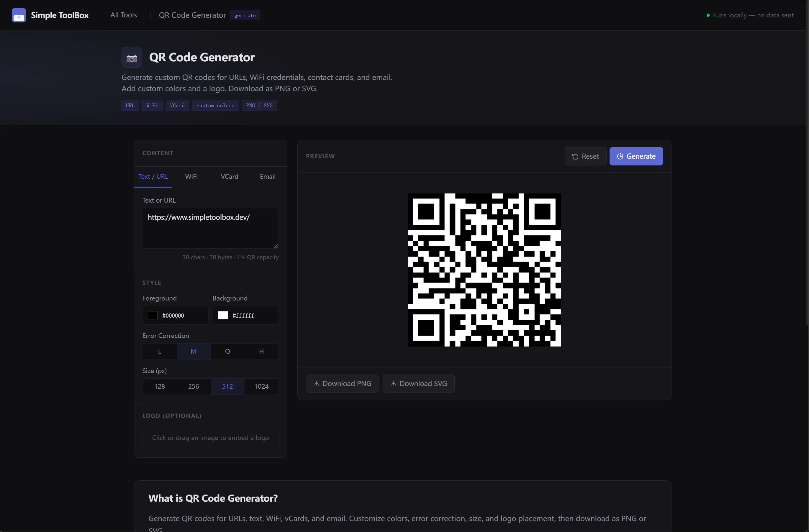The image size is (809, 532).
Task: Click the 'LOGO (OPTIONAL)' section heading
Action: [172, 416]
